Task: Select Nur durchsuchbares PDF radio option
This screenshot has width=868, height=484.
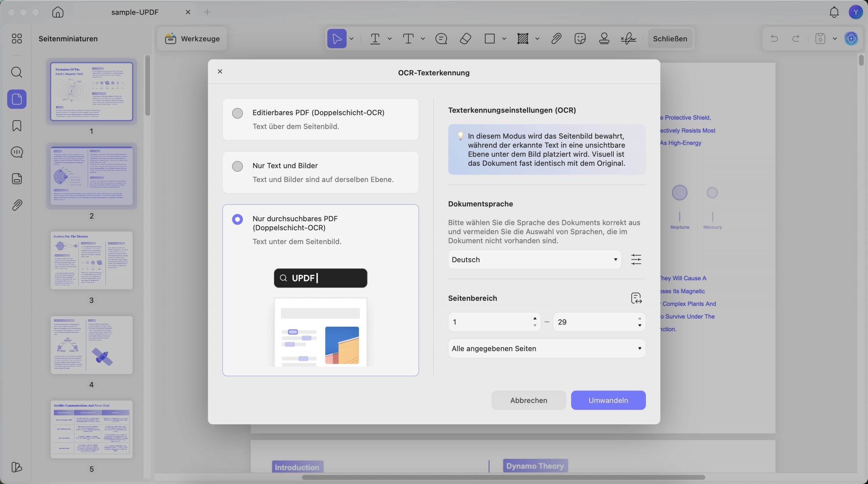Action: [x=237, y=219]
